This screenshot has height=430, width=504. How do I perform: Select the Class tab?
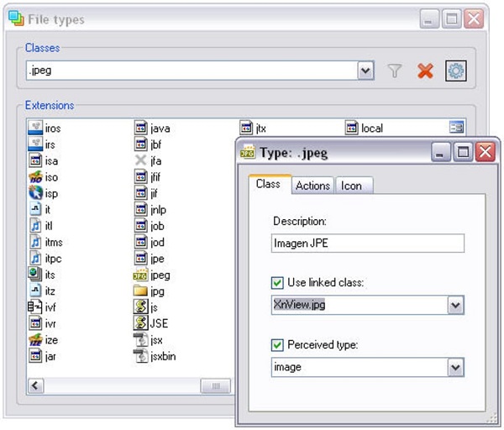click(x=268, y=184)
